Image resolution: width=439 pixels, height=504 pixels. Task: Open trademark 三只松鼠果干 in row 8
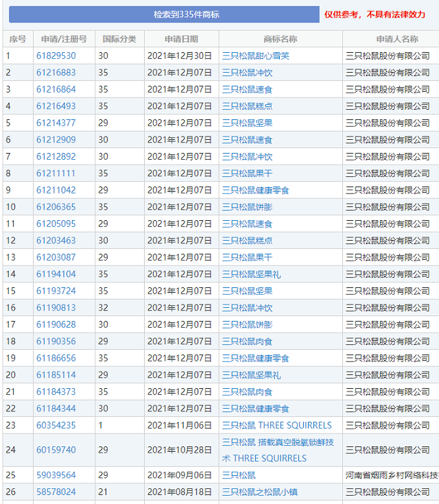pos(248,173)
